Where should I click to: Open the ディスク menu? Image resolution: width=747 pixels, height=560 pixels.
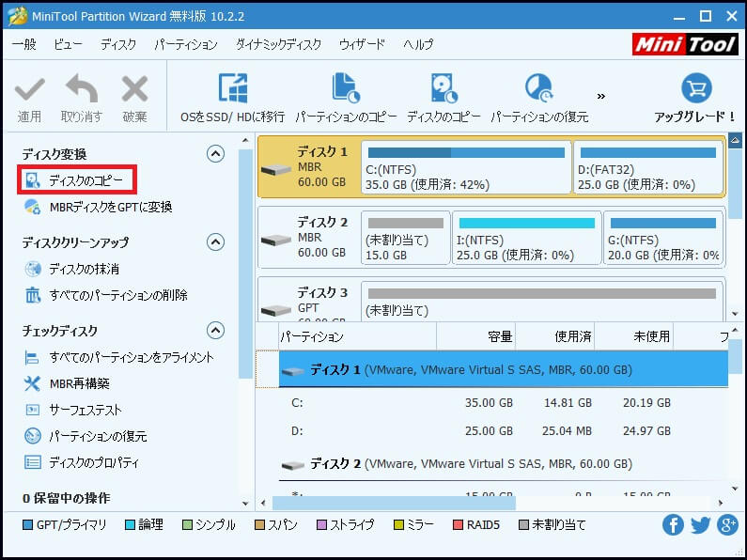pyautogui.click(x=118, y=44)
